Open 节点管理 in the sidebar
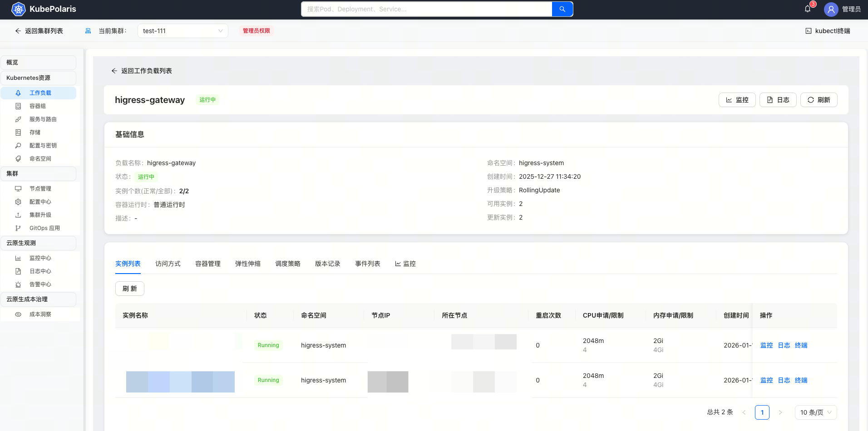The image size is (868, 431). point(40,189)
